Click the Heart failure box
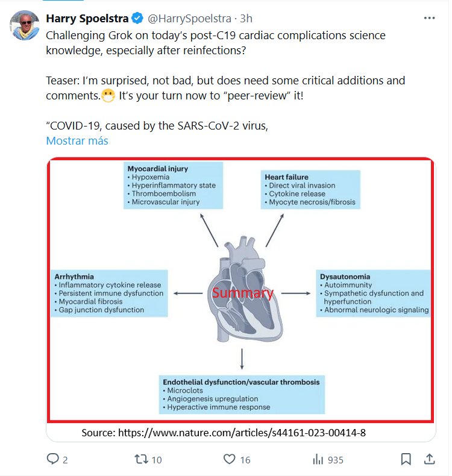The width and height of the screenshot is (452, 476). (x=310, y=189)
